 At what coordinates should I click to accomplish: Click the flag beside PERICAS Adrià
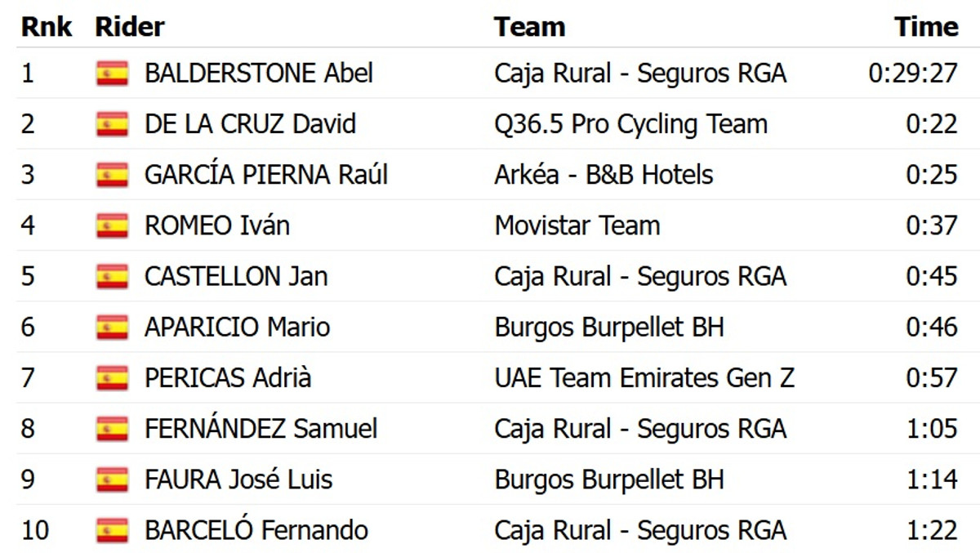(112, 378)
